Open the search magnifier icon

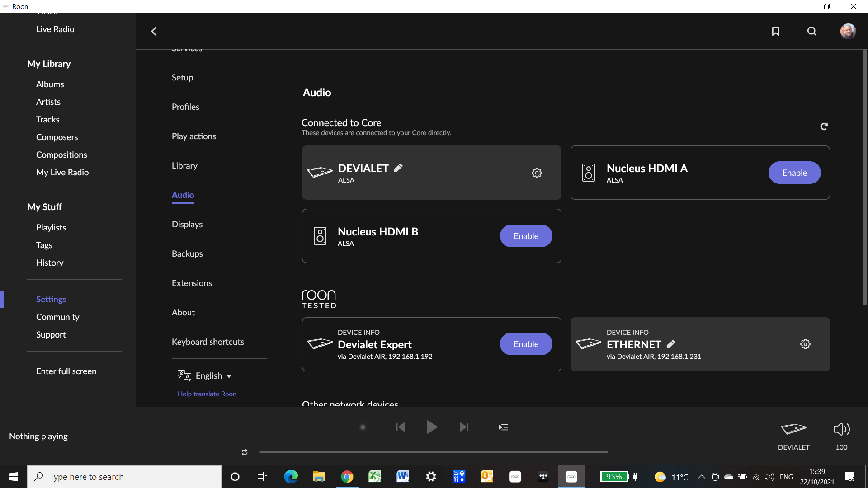(x=812, y=31)
